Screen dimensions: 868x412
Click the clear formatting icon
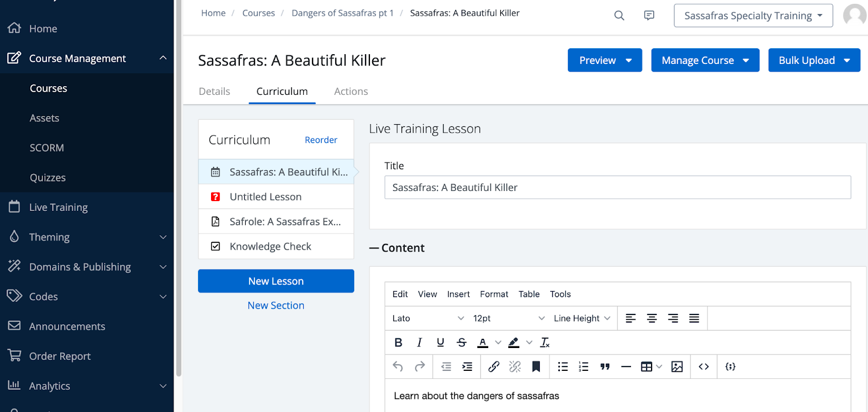(x=545, y=343)
